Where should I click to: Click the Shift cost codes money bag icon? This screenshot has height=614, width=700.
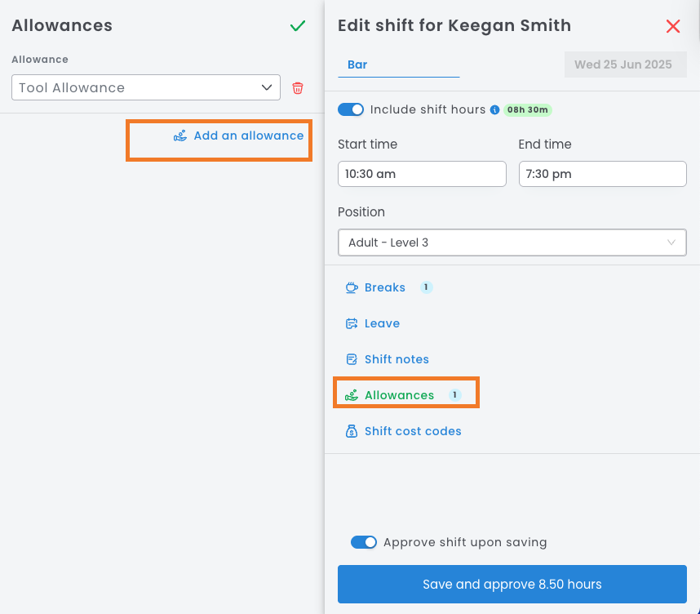(x=352, y=431)
